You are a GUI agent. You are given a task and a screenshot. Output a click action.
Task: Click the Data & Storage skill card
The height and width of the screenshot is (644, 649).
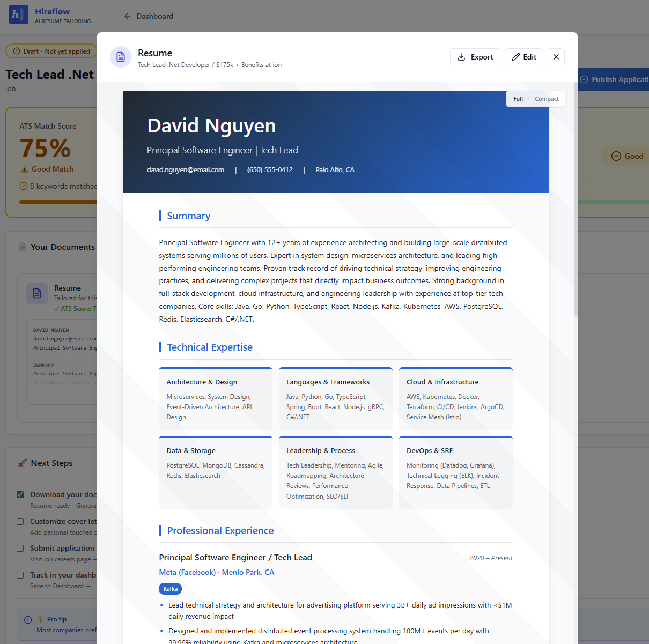[216, 472]
